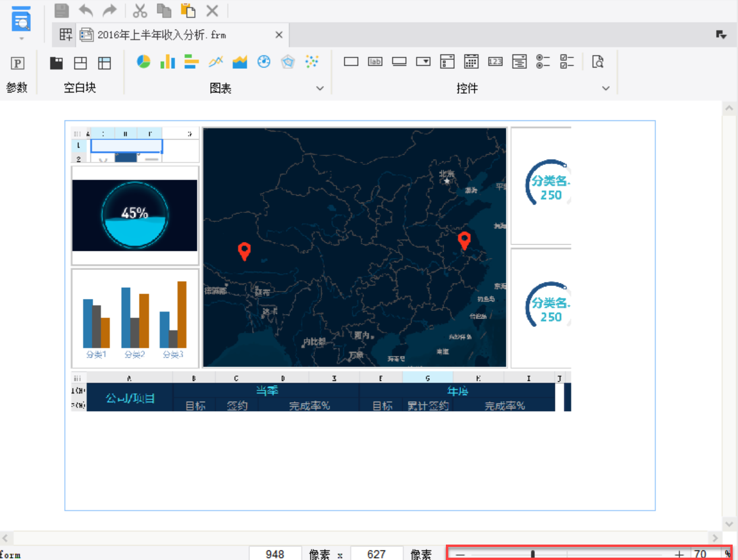The width and height of the screenshot is (738, 560).
Task: Click the zoom slider handle
Action: point(533,554)
